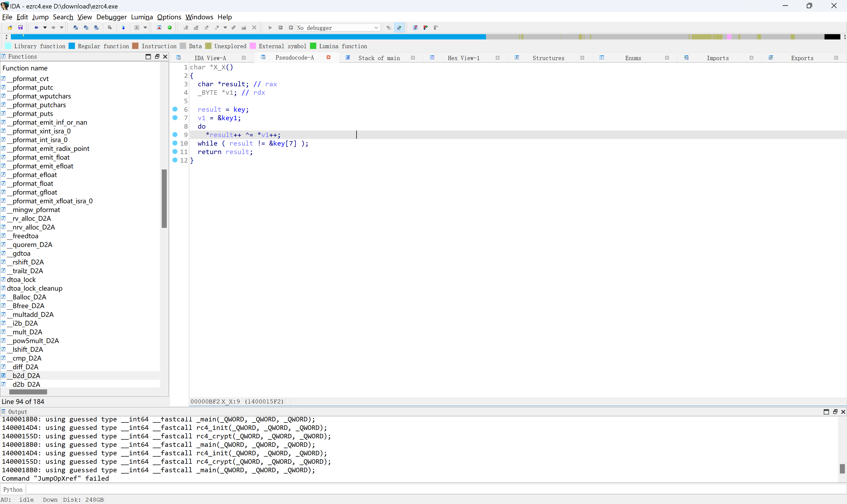Select the __mingw_pformat function
Viewport: 847px width, 504px height.
tap(33, 210)
